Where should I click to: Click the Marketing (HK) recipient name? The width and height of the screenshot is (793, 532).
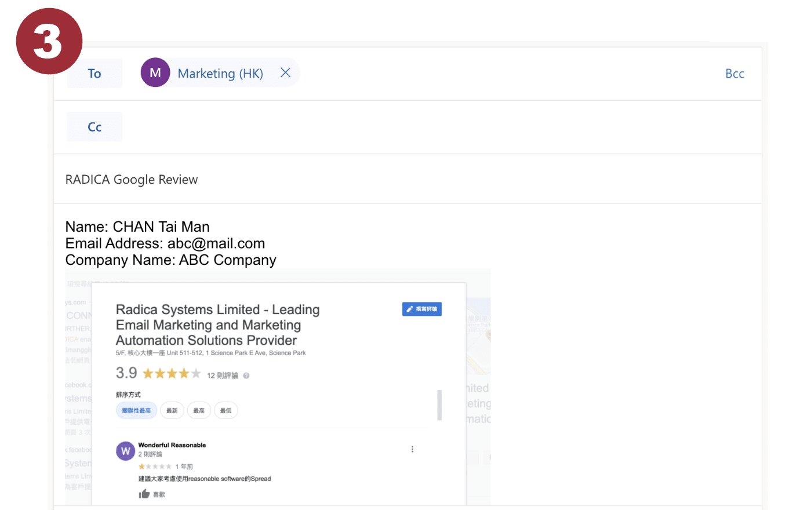220,74
